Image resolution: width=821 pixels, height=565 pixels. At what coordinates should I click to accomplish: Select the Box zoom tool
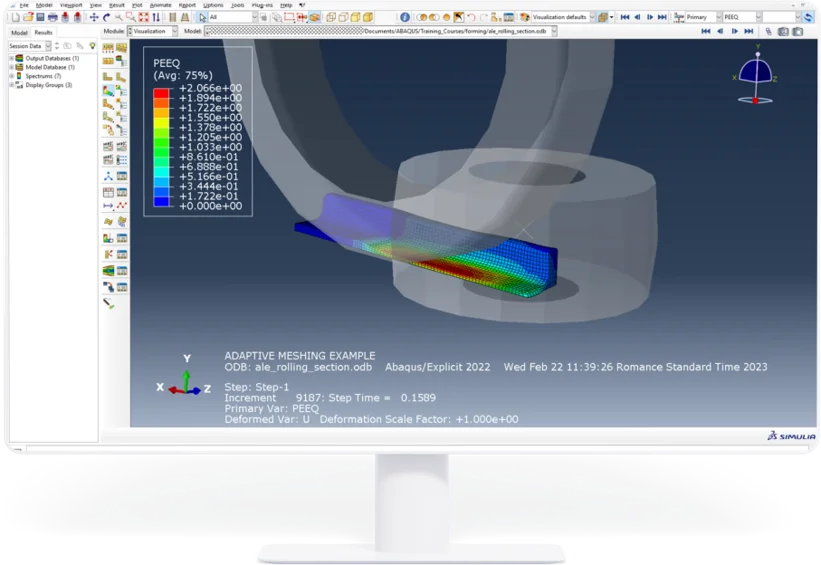point(131,17)
